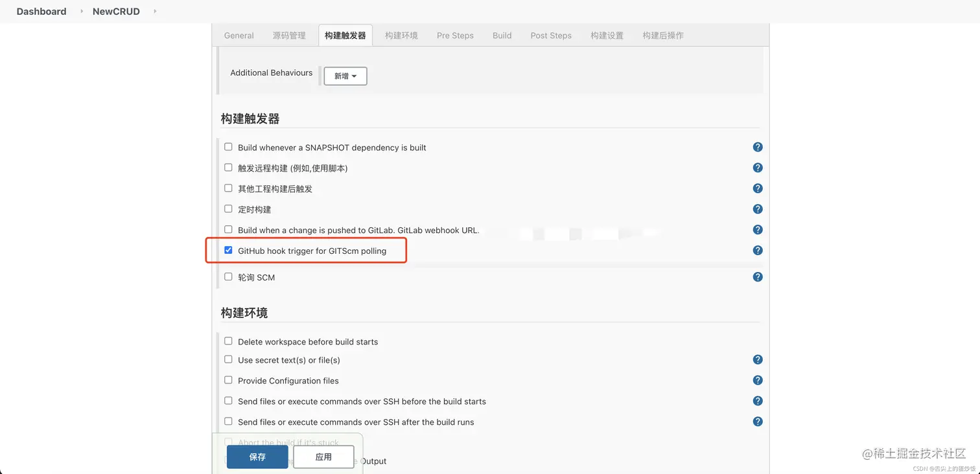Screen dimensions: 980x474
Task: Open help icon for 定时构建 row
Action: pos(758,209)
